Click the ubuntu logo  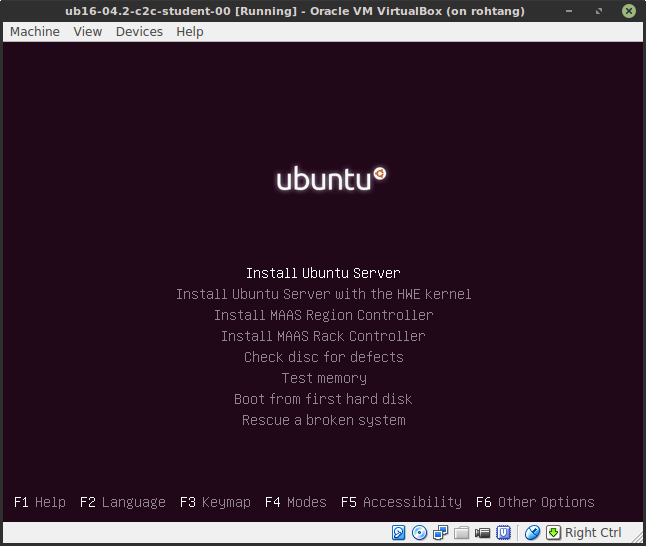331,179
